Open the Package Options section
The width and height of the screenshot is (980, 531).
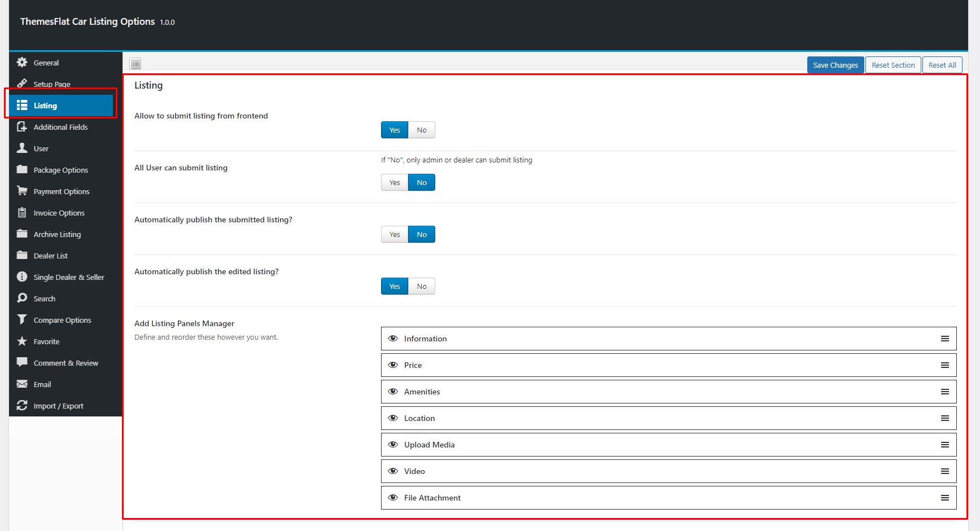(65, 170)
